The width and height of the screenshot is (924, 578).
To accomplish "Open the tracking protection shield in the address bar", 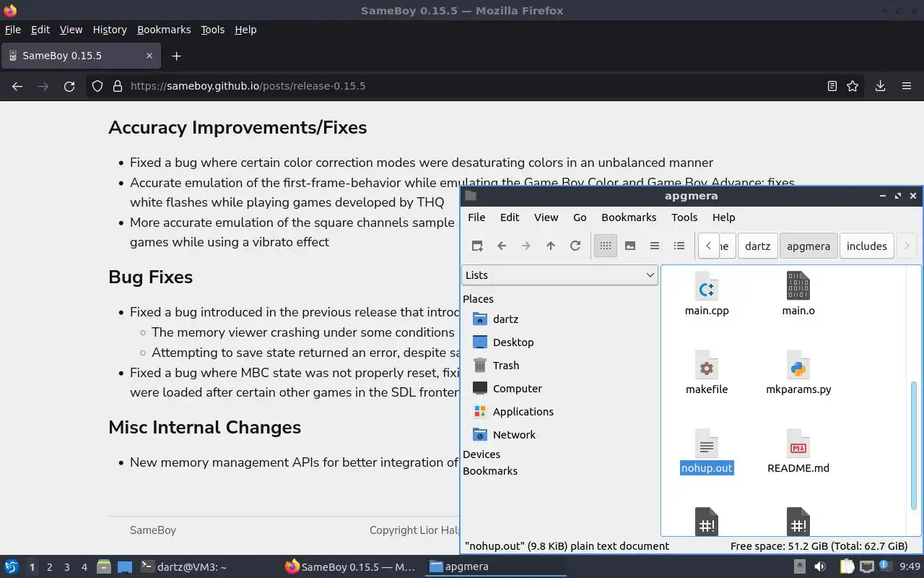I will click(x=97, y=86).
